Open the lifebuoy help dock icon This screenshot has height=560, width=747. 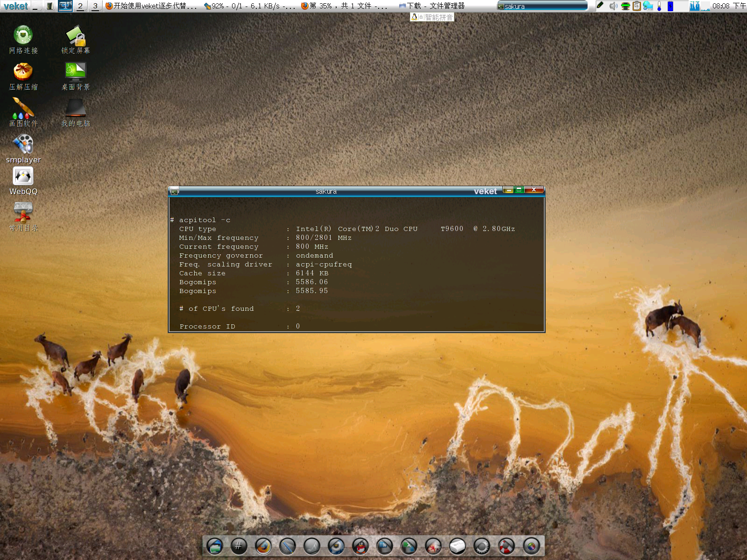pos(506,546)
